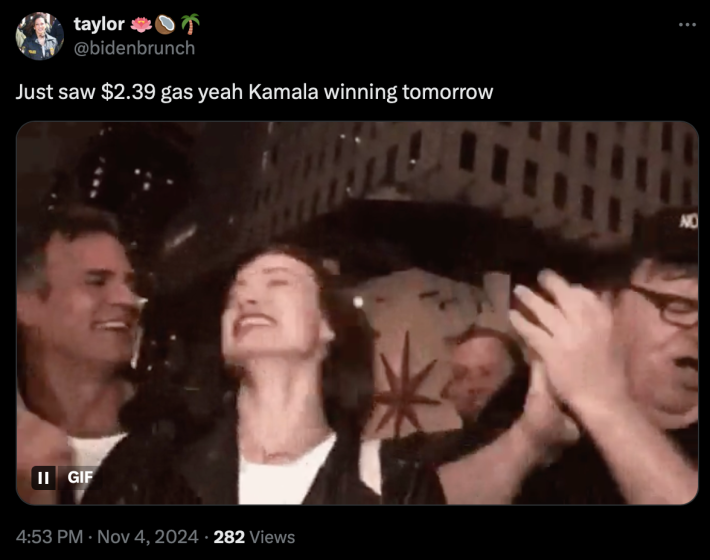The image size is (710, 560).
Task: Click the red star decoration in the GIF
Action: coord(404,385)
